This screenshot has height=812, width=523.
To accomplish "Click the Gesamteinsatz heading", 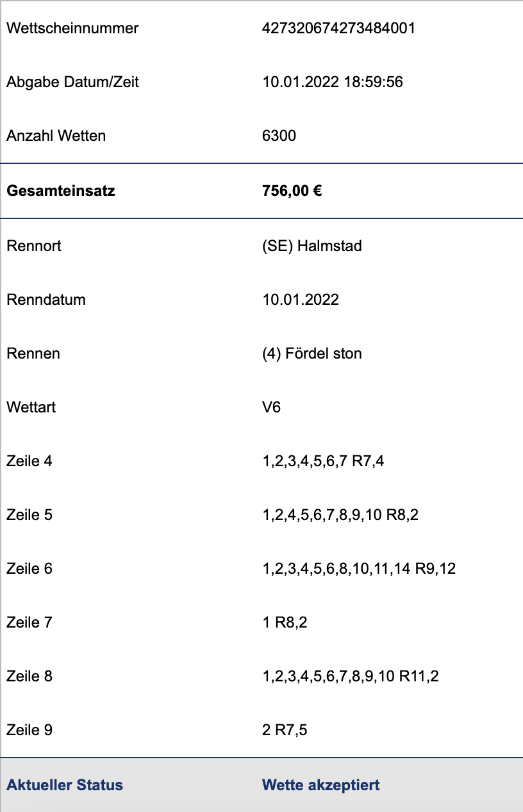I will coord(61,191).
